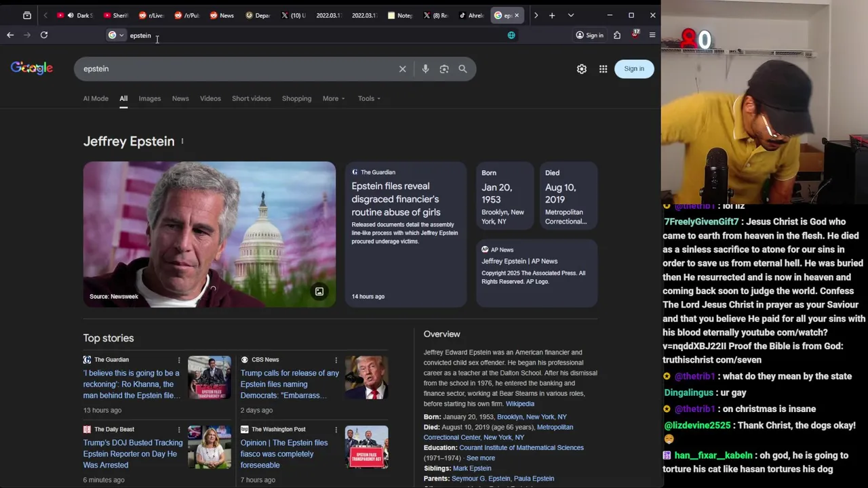Viewport: 868px width, 488px height.
Task: Start voice search with microphone
Action: point(425,68)
